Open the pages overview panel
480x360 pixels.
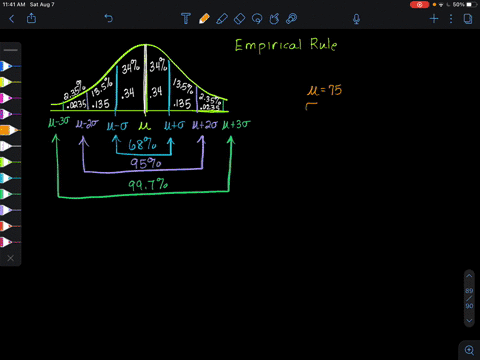coord(468,19)
